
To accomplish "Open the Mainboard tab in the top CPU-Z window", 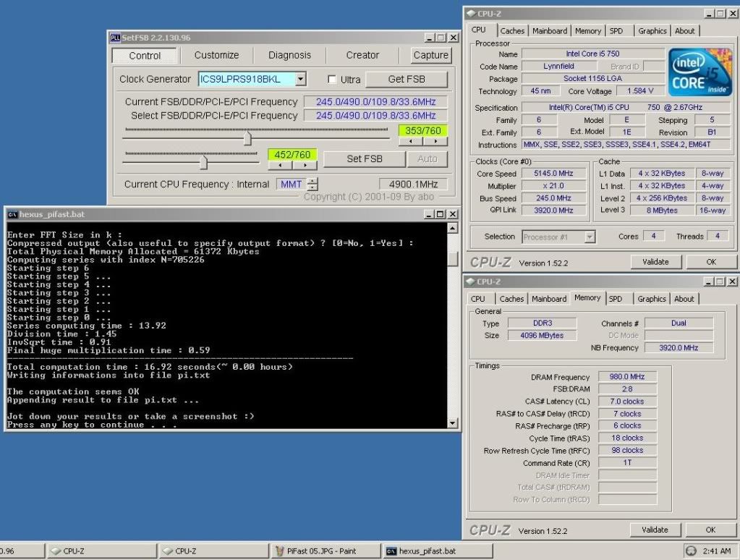I will [550, 30].
